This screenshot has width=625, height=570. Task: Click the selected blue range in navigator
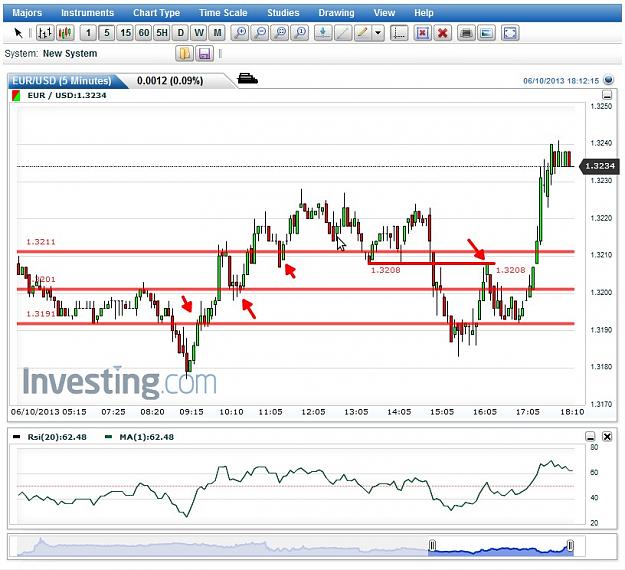tap(501, 551)
